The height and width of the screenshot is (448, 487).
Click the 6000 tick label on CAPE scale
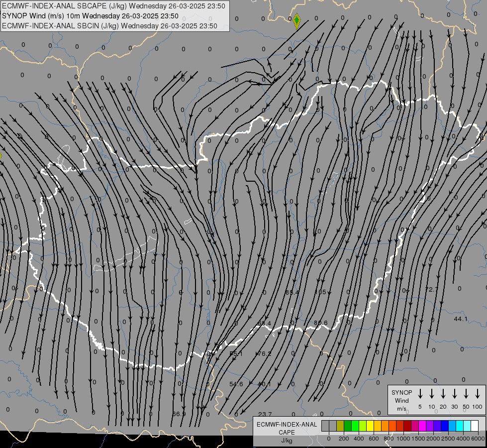click(478, 439)
